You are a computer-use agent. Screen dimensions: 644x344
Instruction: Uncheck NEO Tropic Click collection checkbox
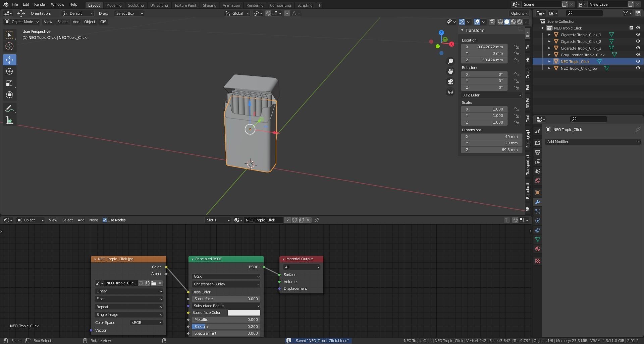pos(631,28)
